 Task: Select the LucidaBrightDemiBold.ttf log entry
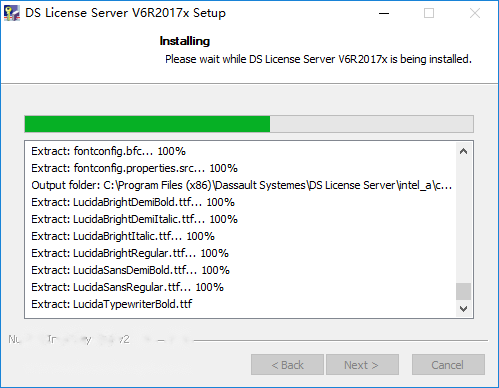click(x=133, y=202)
